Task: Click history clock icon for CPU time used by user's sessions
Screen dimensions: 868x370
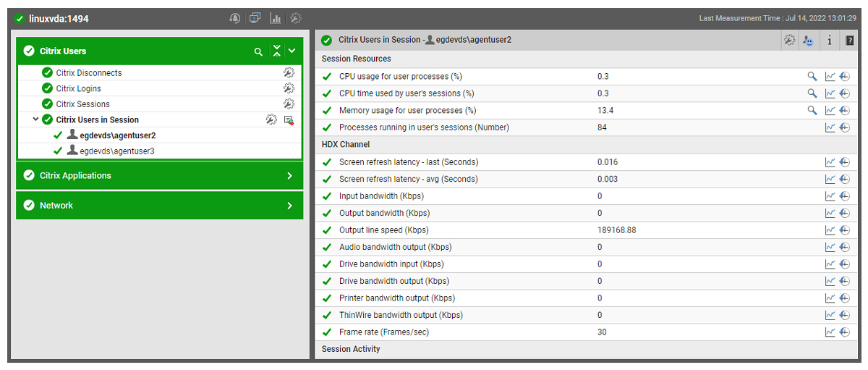Action: (845, 93)
